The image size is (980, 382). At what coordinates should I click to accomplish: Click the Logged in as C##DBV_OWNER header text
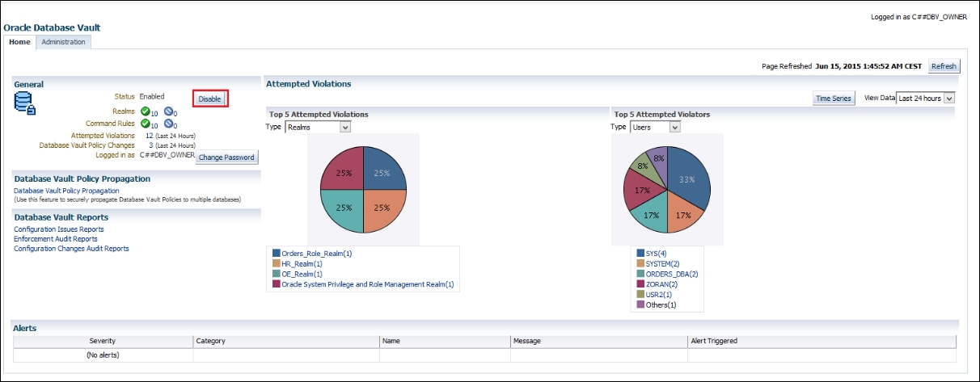tap(919, 17)
